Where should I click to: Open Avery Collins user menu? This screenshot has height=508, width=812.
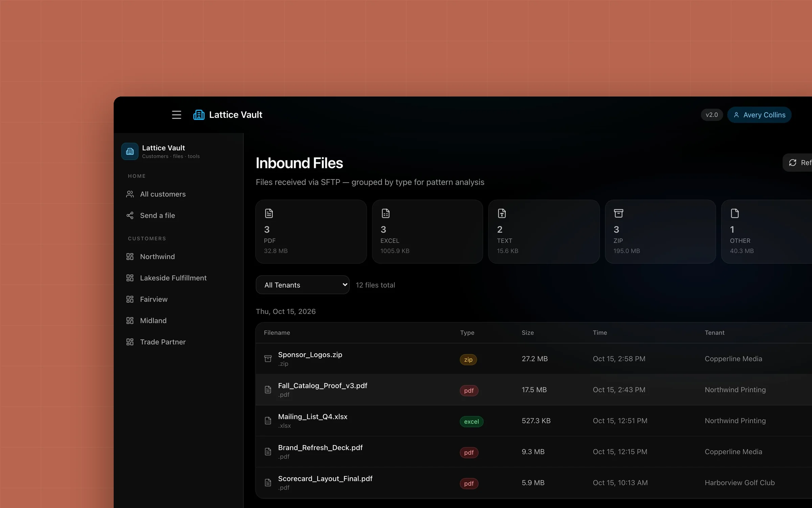pos(759,115)
